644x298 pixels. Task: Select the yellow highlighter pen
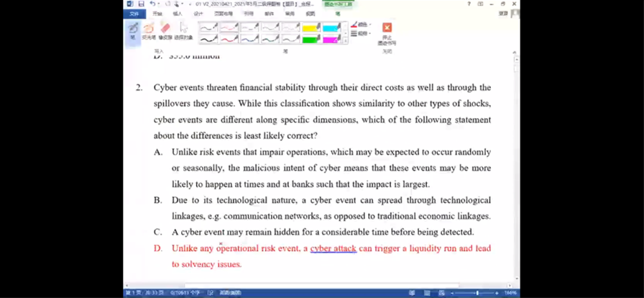311,27
